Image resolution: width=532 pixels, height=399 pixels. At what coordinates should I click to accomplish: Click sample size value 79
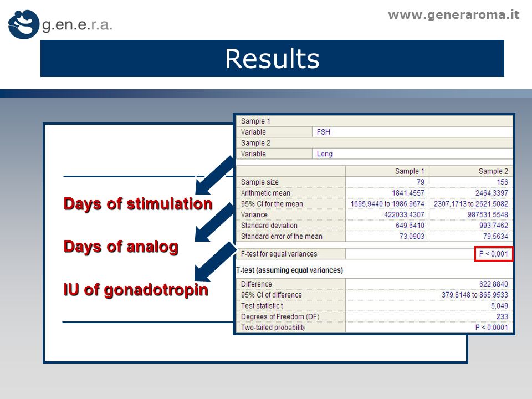[x=421, y=182]
